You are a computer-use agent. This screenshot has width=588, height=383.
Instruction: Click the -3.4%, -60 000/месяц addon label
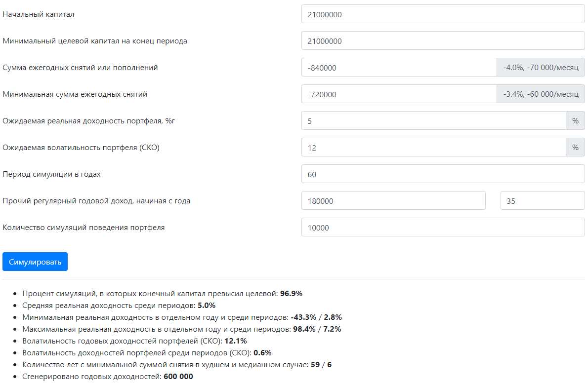541,94
